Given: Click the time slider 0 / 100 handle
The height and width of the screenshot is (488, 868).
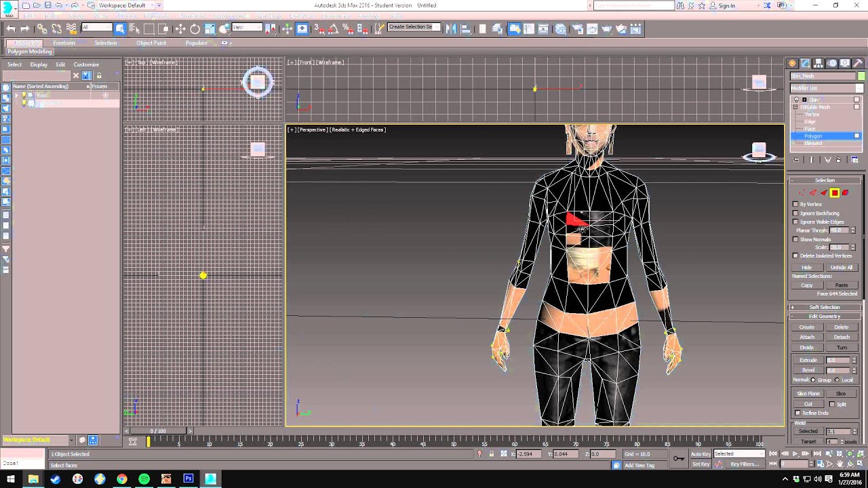Looking at the screenshot, I should point(157,431).
